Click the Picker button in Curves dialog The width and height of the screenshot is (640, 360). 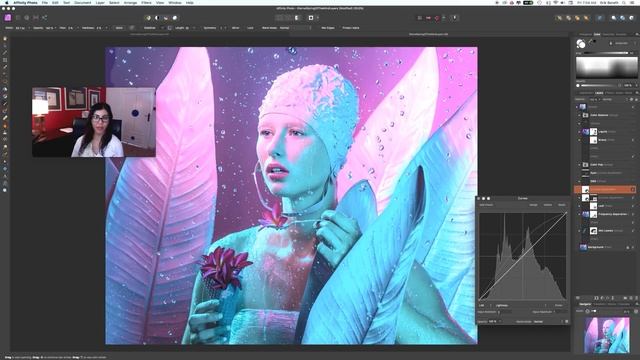point(558,305)
